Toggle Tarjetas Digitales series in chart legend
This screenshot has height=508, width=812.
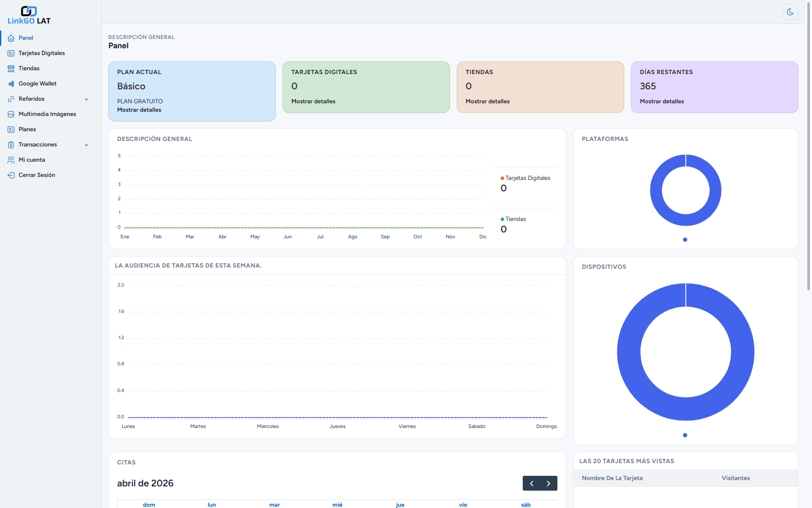[x=527, y=178]
